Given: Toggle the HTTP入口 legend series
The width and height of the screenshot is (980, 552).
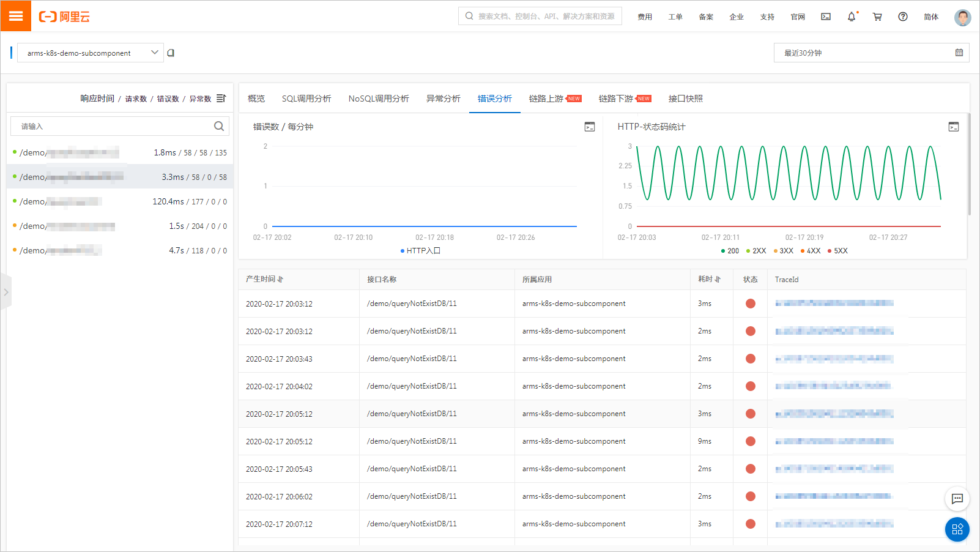Looking at the screenshot, I should [420, 251].
